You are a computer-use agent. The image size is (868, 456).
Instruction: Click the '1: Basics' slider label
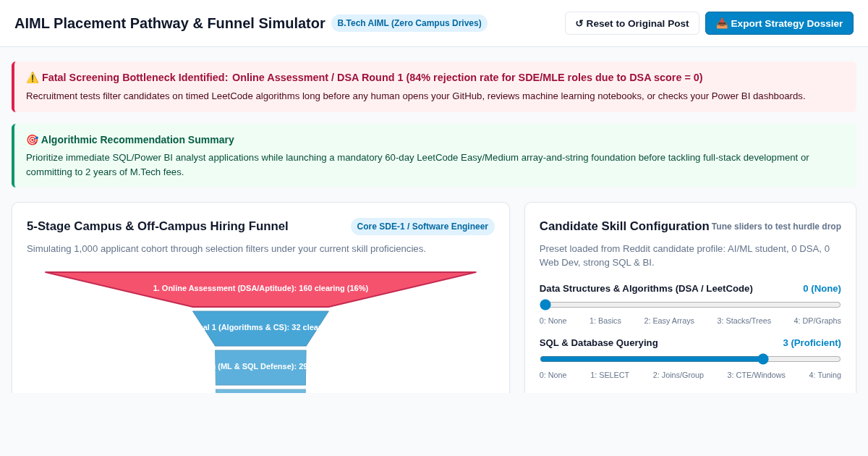605,321
